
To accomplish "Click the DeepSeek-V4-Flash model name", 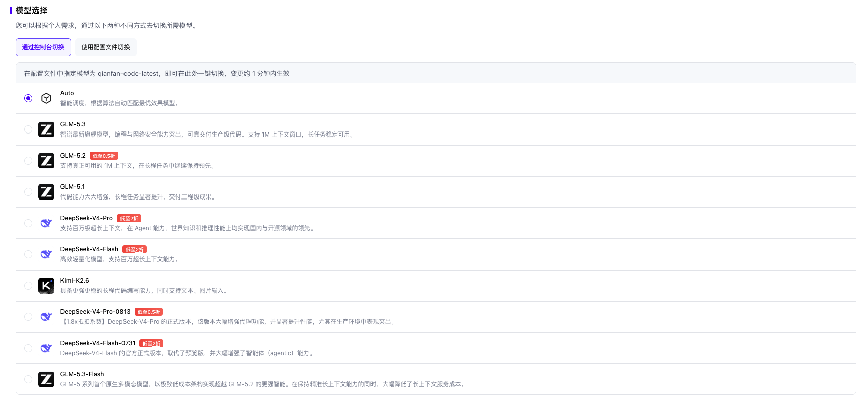I will (x=89, y=249).
